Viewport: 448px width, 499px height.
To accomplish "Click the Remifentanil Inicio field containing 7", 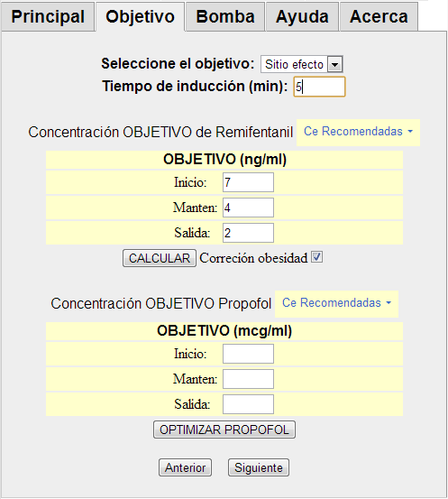I will coord(248,182).
